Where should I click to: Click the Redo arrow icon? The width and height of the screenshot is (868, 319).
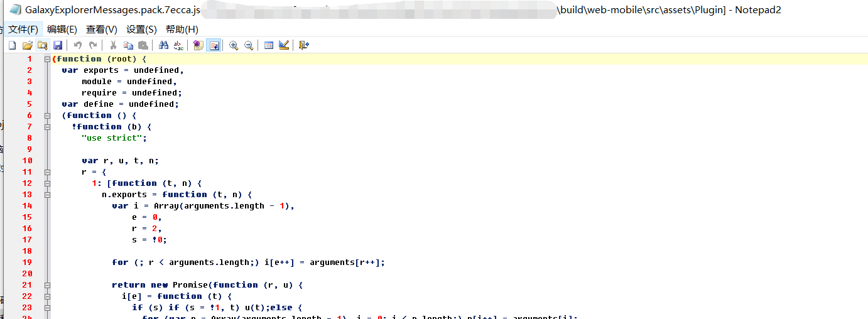point(93,45)
